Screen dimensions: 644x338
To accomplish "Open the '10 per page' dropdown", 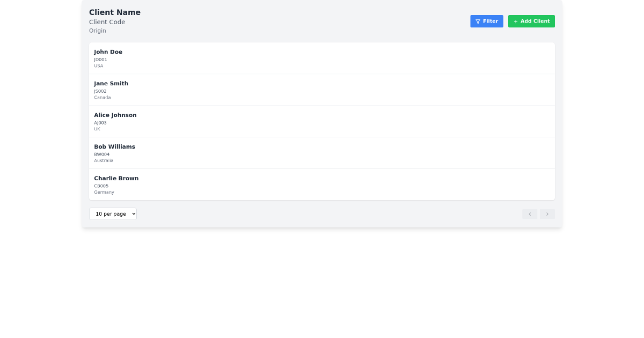I will 113,214.
